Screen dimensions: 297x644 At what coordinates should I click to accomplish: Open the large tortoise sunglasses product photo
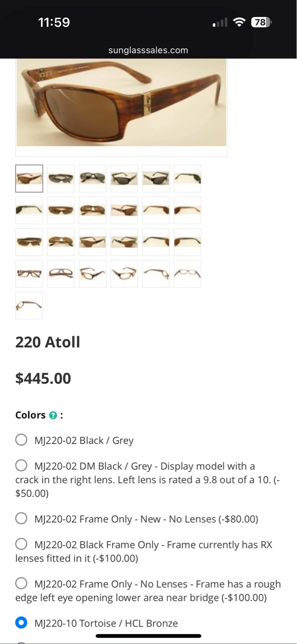pyautogui.click(x=121, y=103)
